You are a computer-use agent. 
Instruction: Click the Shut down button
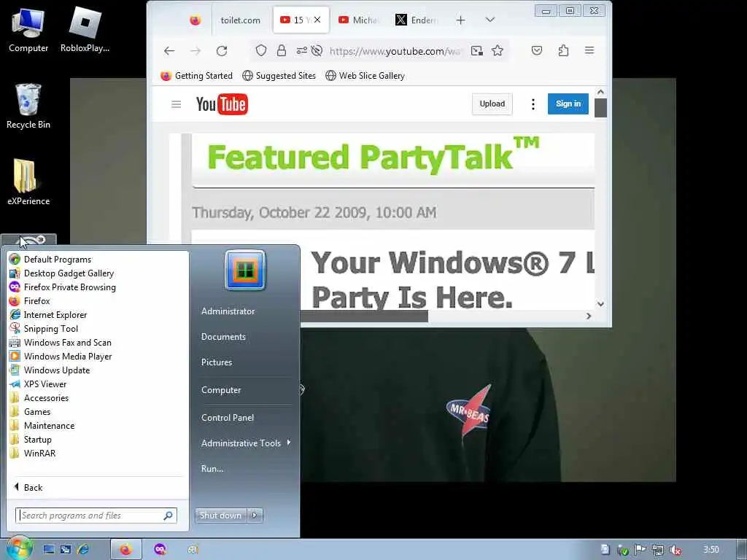coord(220,516)
